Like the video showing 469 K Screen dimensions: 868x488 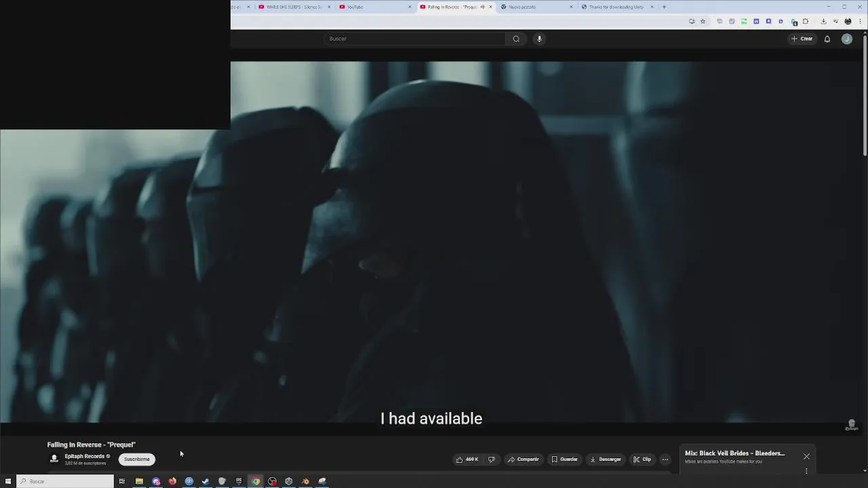(467, 460)
